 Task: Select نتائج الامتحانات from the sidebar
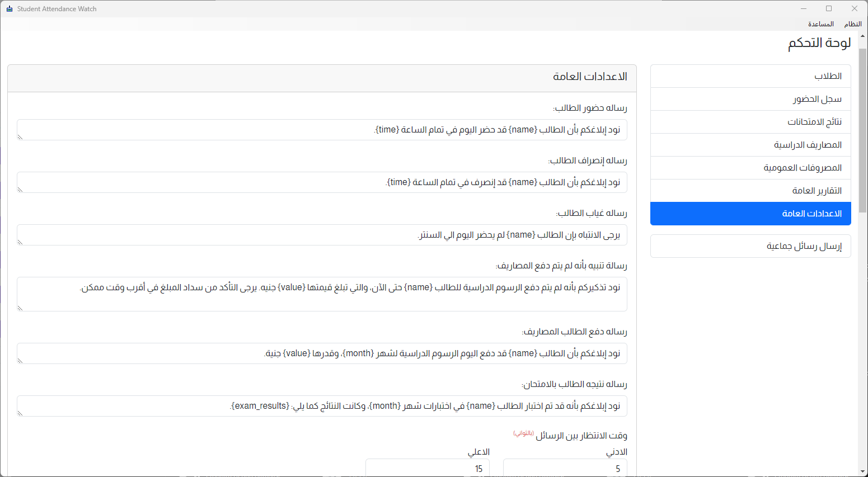750,122
